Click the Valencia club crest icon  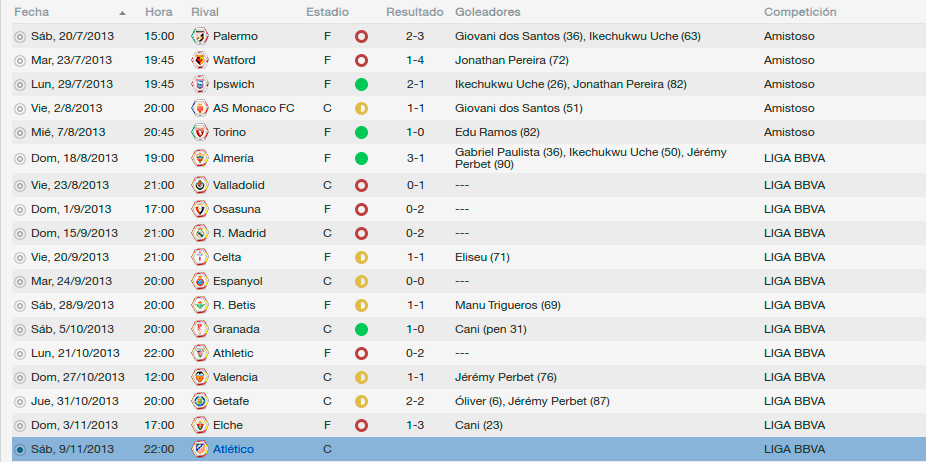click(x=200, y=377)
